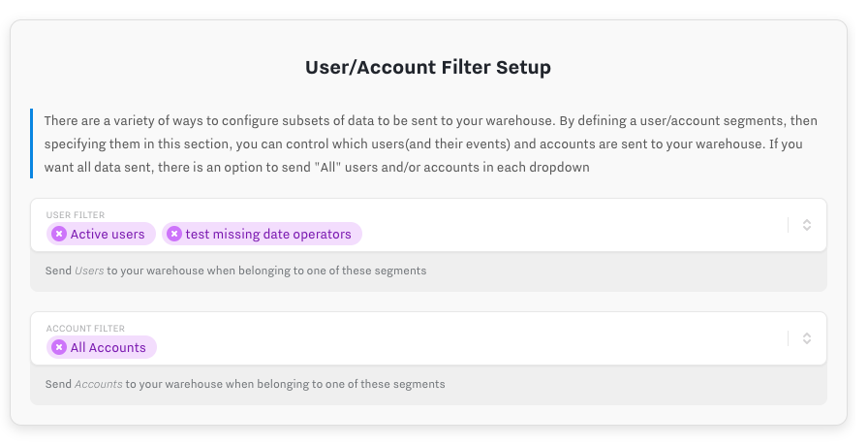Remove the All Accounts segment chip
This screenshot has height=446, width=868.
click(59, 347)
